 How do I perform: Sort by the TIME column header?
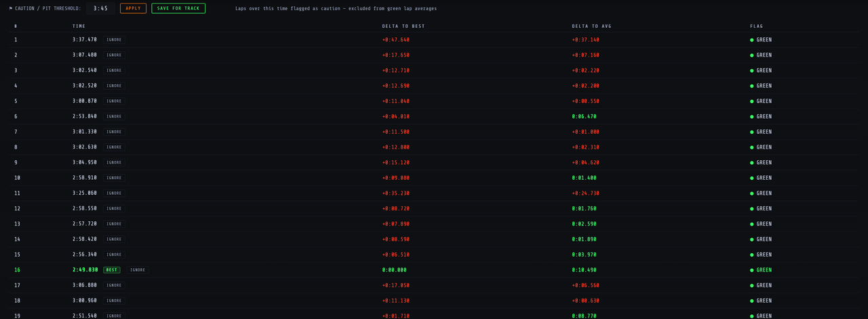(79, 26)
